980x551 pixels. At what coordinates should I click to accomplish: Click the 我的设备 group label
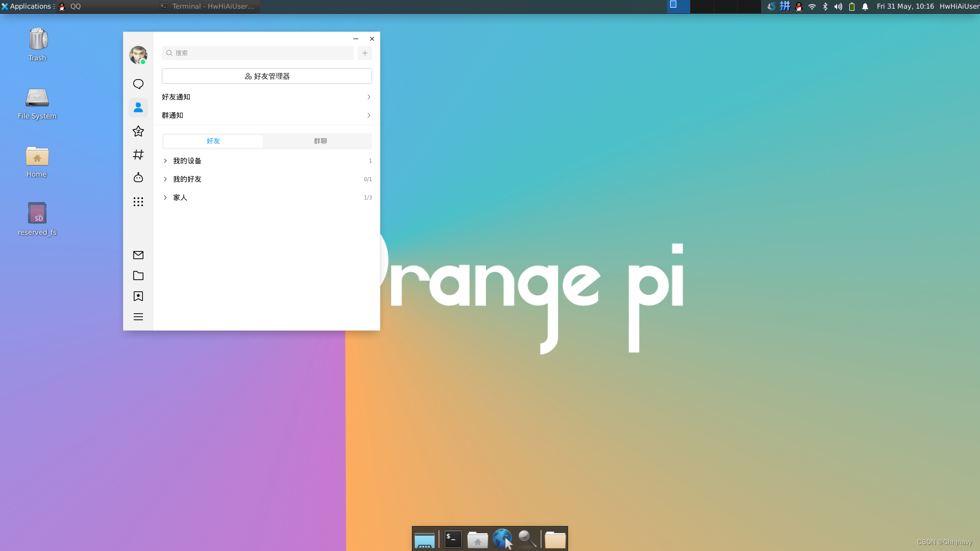pos(187,161)
